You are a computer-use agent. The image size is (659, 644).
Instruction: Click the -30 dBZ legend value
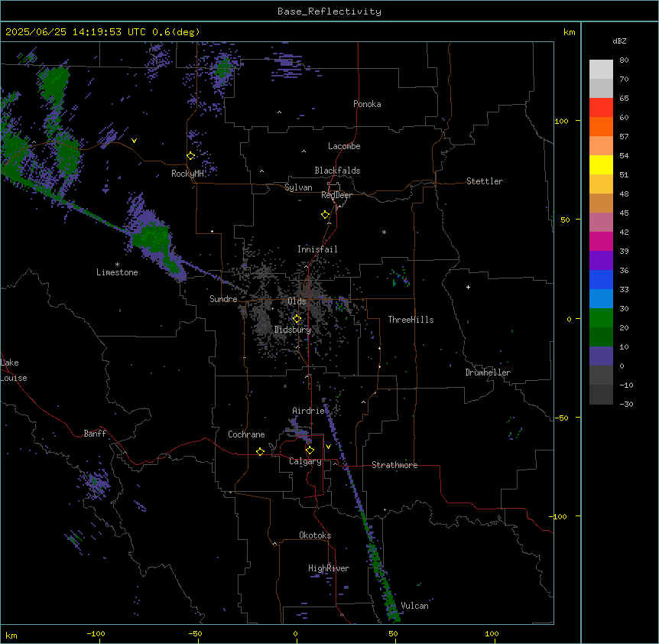[626, 404]
